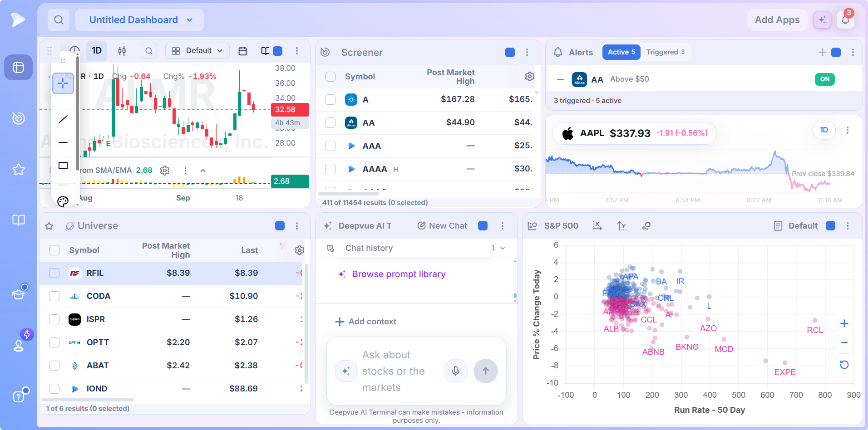The height and width of the screenshot is (430, 868).
Task: Click the chart type candlestick icon
Action: pyautogui.click(x=122, y=51)
